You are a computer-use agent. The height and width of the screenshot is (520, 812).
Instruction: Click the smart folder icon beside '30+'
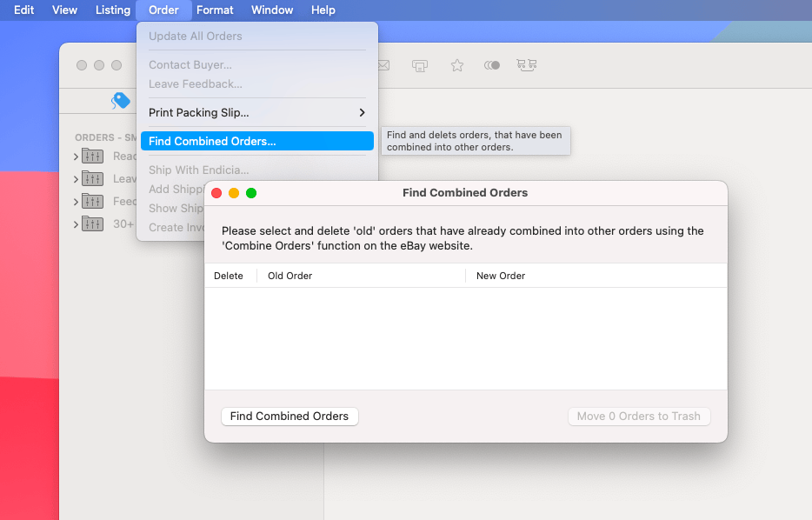click(92, 224)
